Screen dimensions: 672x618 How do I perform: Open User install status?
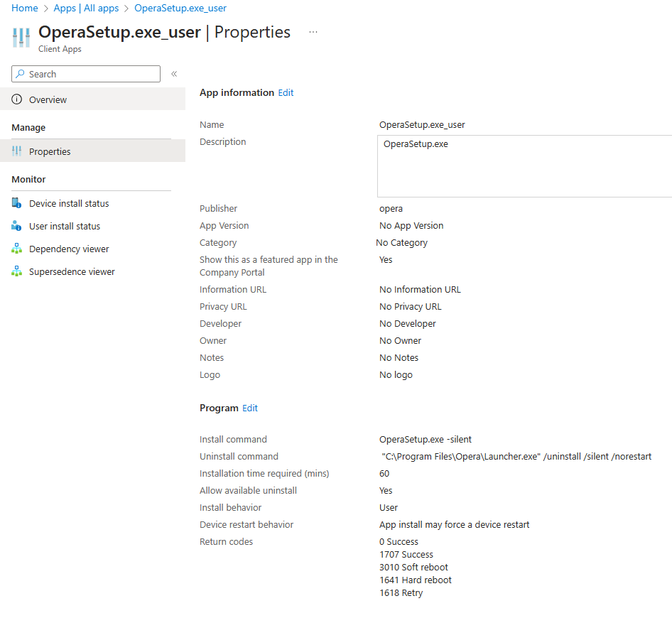[63, 225]
